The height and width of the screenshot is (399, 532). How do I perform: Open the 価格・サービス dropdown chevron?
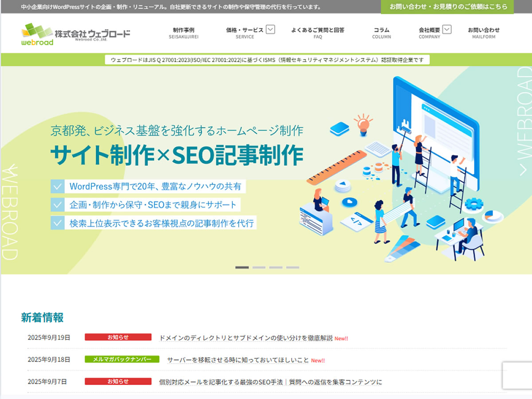[x=270, y=29]
